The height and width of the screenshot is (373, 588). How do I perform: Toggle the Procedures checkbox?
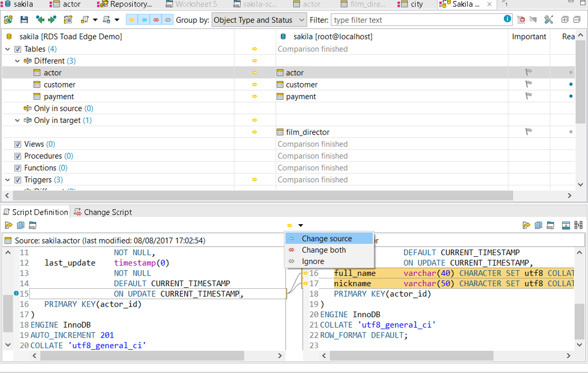tap(18, 156)
